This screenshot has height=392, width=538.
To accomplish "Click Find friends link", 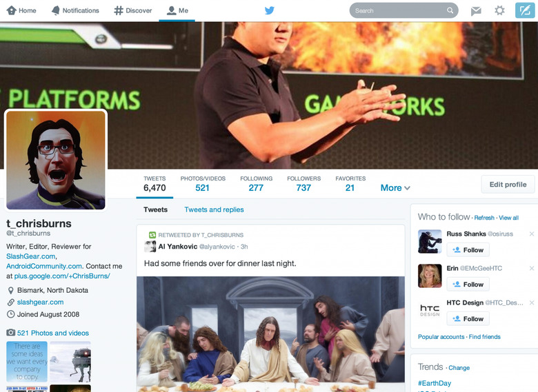I will point(484,337).
